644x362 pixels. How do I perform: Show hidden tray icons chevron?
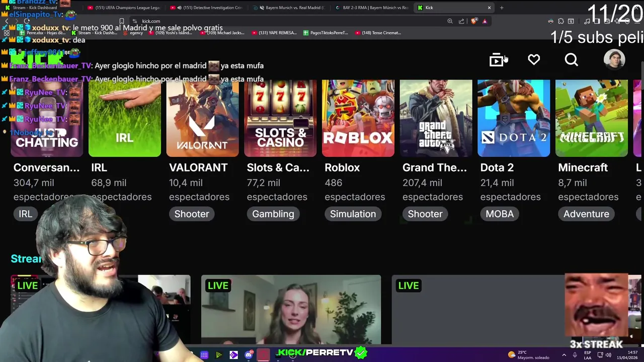click(x=564, y=355)
